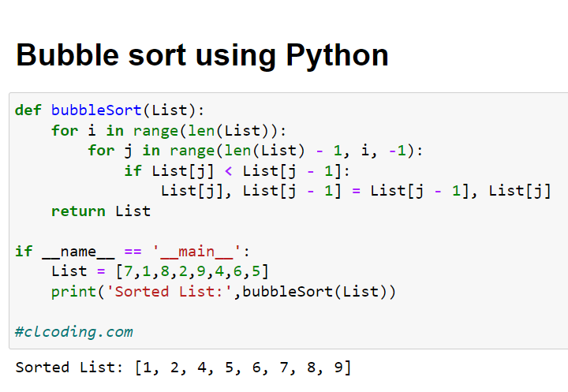
Task: Click the list literal [7,1,8,2,9,4,6,5]
Action: (192, 271)
